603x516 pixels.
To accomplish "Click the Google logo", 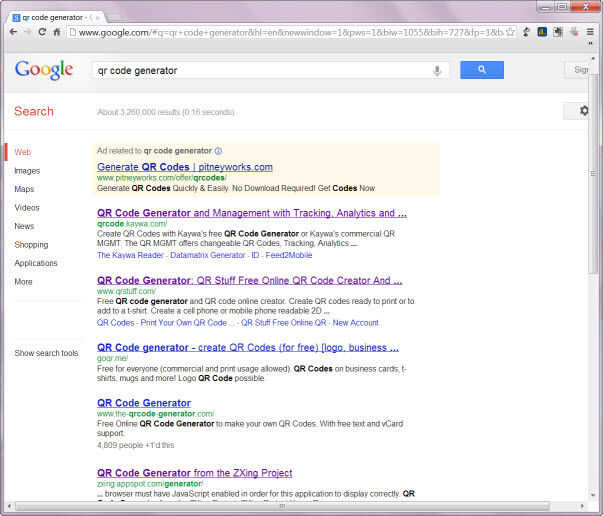I will (x=44, y=70).
